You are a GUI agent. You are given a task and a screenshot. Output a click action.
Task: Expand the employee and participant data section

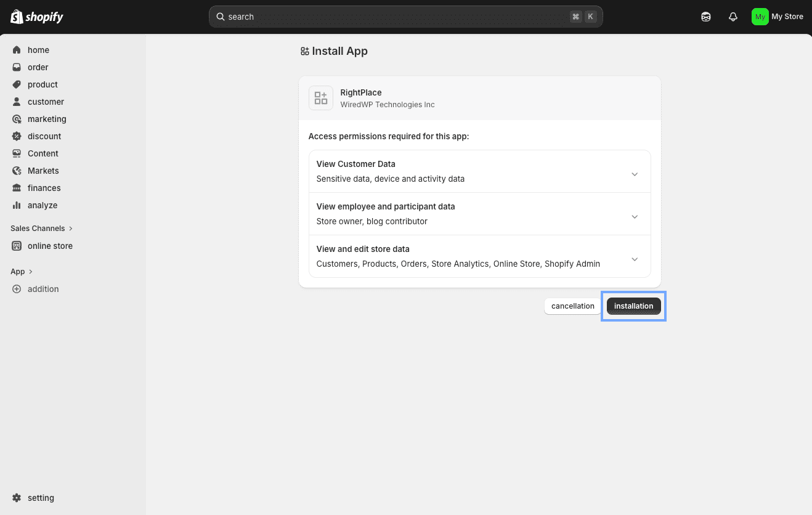click(635, 216)
